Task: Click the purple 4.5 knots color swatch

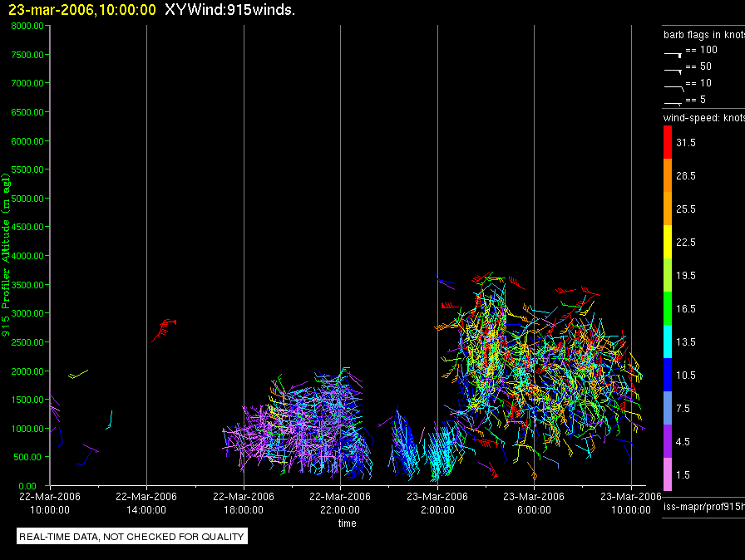Action: pyautogui.click(x=668, y=441)
